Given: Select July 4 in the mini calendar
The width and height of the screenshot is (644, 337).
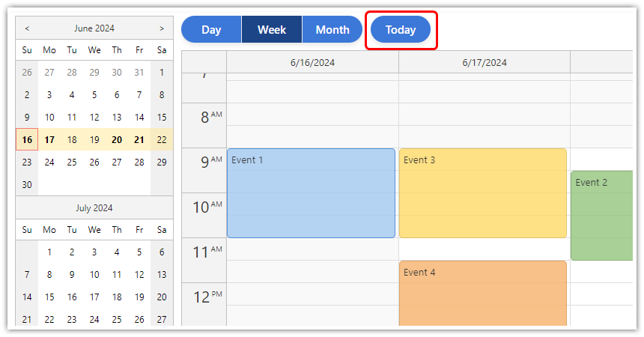Looking at the screenshot, I should pos(117,252).
